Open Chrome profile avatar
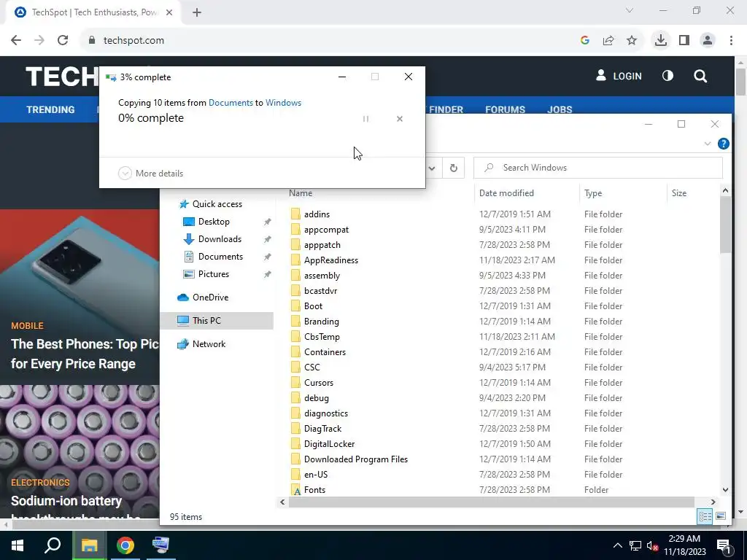 point(708,41)
